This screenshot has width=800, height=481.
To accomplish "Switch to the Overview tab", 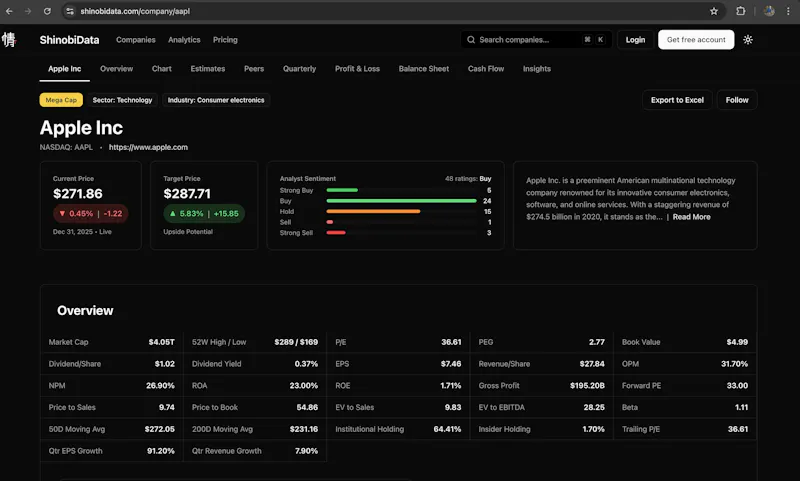I will pos(116,69).
